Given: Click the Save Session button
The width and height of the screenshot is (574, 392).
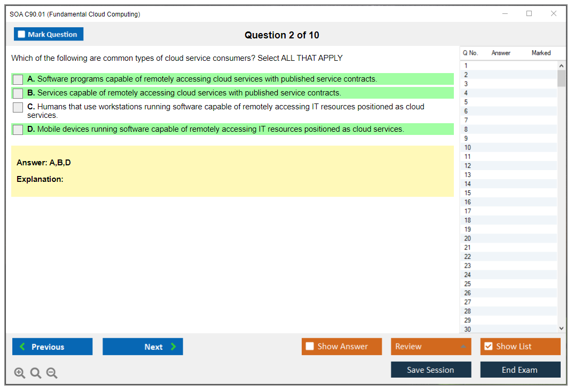Looking at the screenshot, I should [430, 370].
